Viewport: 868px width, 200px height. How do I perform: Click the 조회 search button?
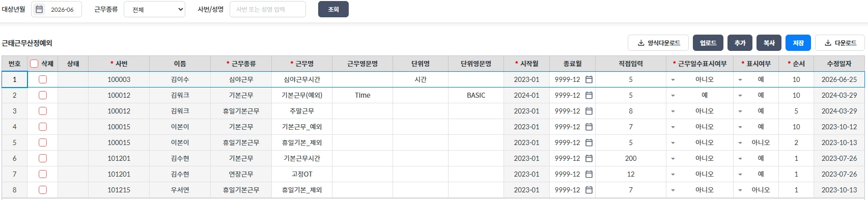(333, 9)
